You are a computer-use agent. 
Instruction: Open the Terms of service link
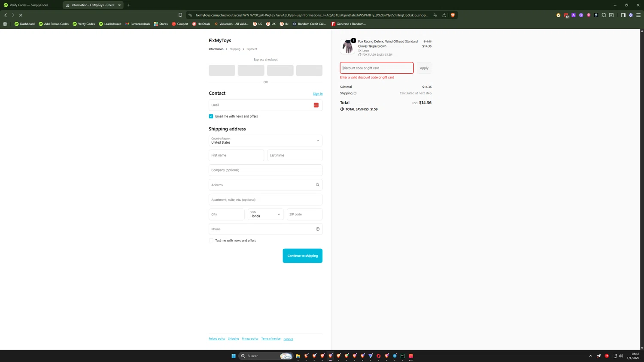(x=271, y=339)
